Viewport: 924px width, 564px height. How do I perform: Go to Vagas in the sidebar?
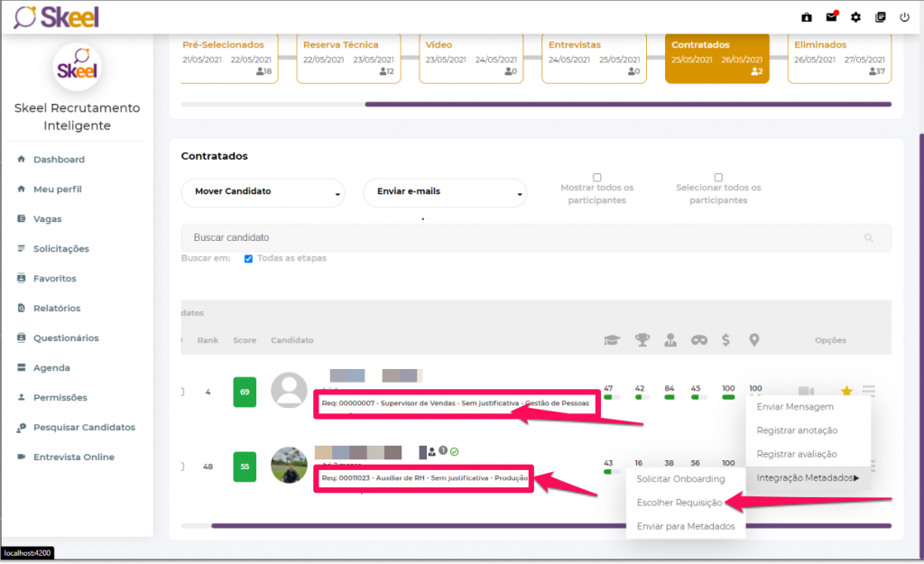coord(48,219)
